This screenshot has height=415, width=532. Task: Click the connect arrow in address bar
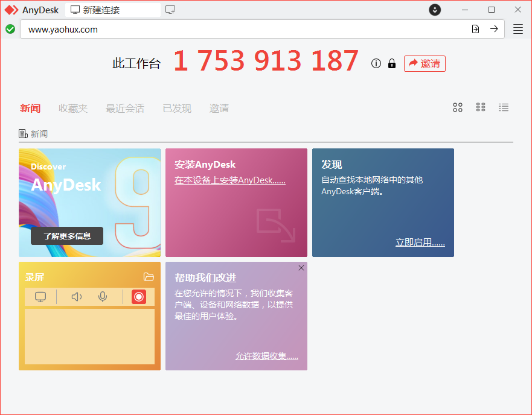494,29
